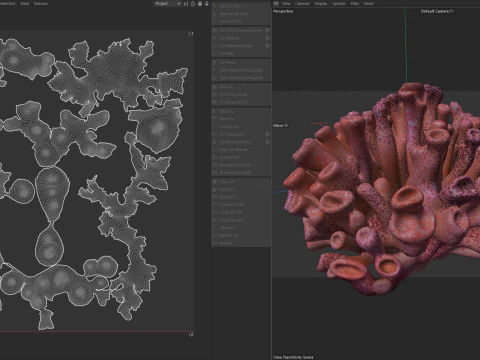Open options gear beside UV Unwrap

(x=267, y=38)
